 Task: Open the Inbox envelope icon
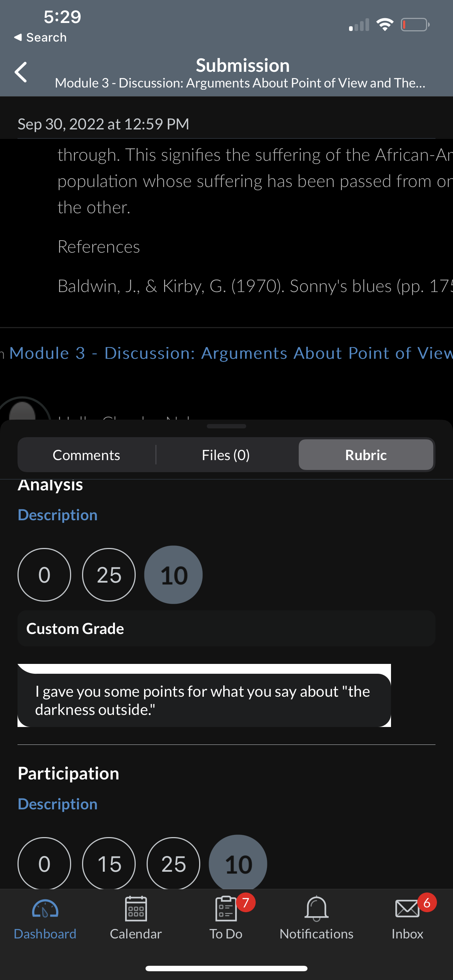click(407, 909)
